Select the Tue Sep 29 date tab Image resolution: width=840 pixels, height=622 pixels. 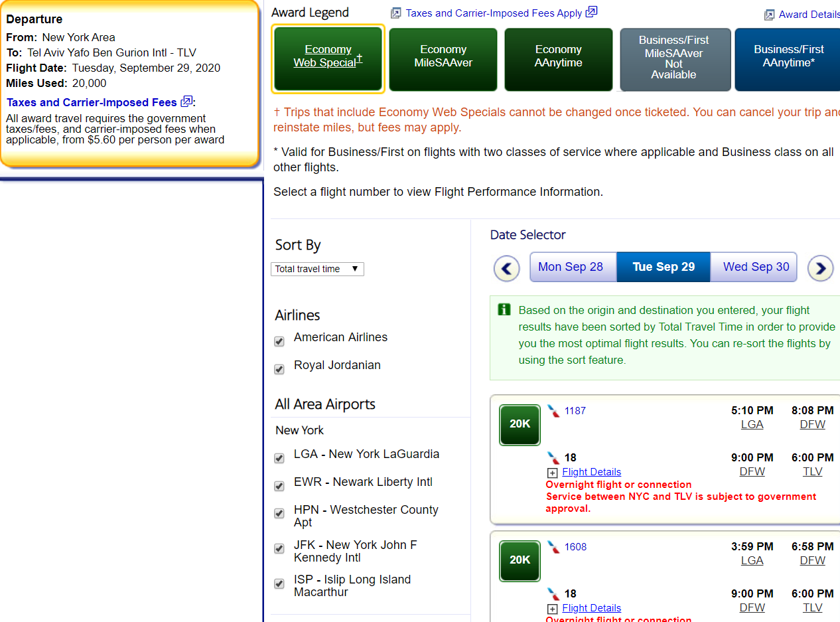(664, 267)
